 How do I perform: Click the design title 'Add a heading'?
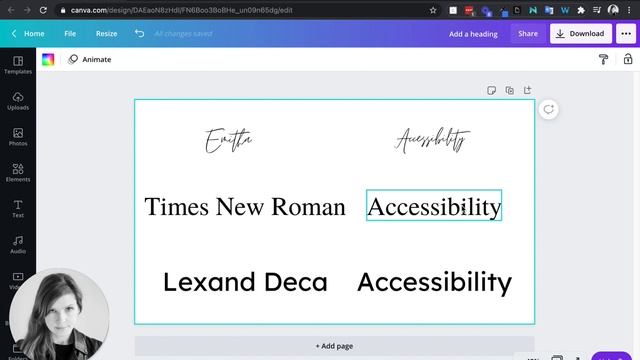[473, 34]
